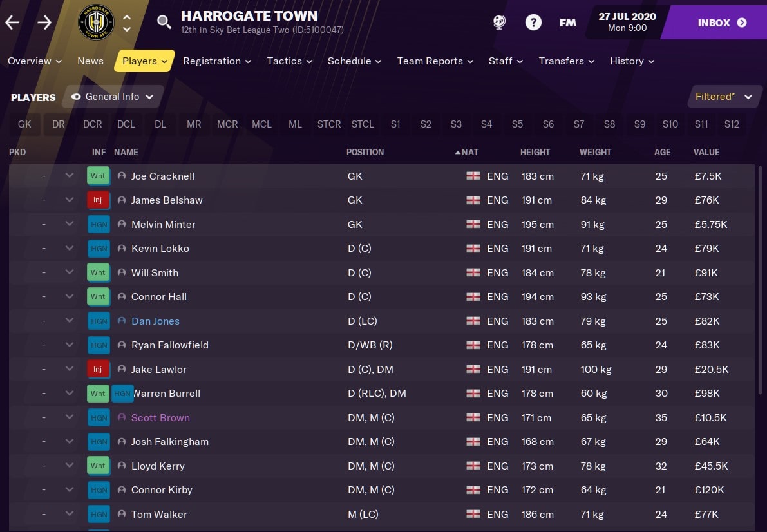This screenshot has height=532, width=767.
Task: Open Scott Brown player profile
Action: point(160,417)
